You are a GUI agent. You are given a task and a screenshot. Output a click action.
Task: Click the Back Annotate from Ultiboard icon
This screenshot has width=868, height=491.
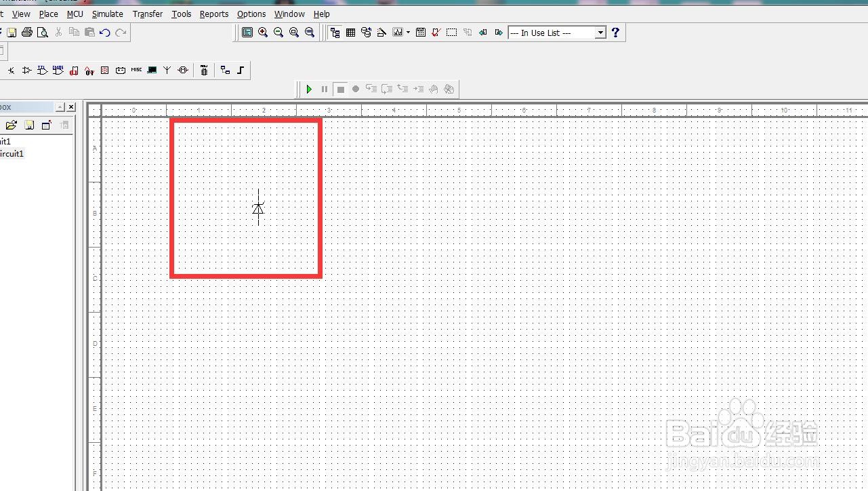tap(483, 33)
